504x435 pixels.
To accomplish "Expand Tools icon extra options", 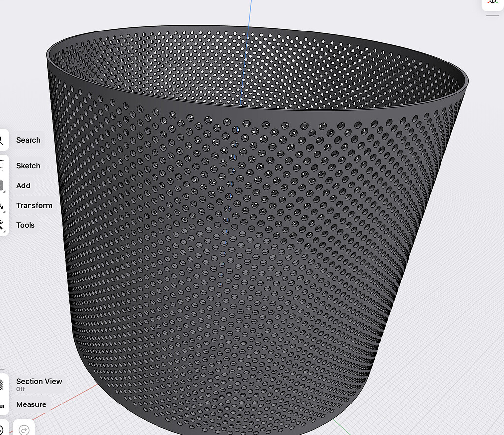I will [4, 230].
